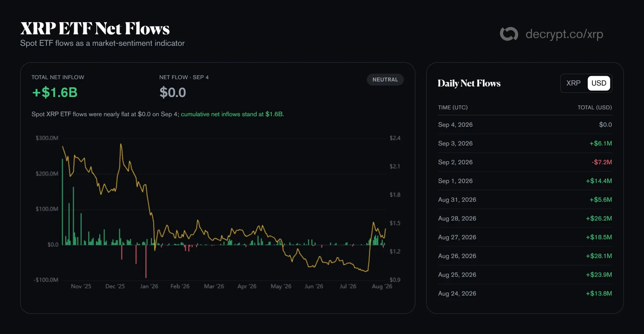Click the +$23.9M value for Aug 25
This screenshot has width=644, height=334.
pyautogui.click(x=599, y=275)
